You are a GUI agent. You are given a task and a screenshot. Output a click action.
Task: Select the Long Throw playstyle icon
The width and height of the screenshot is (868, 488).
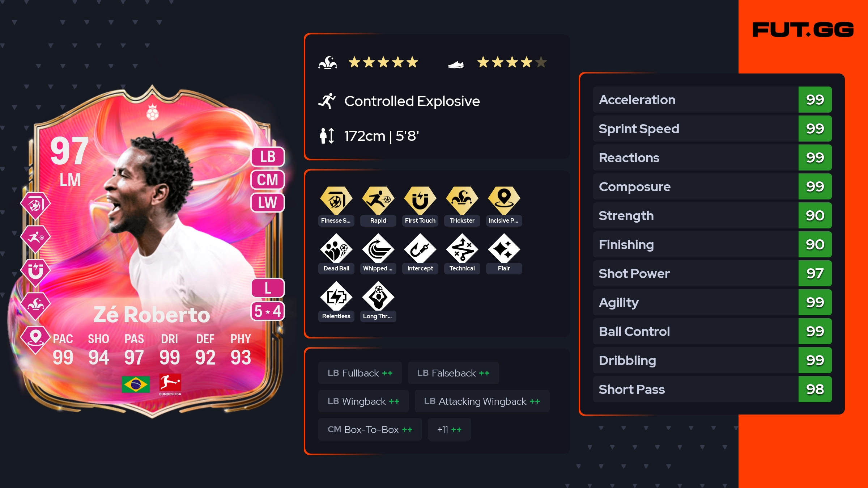378,296
